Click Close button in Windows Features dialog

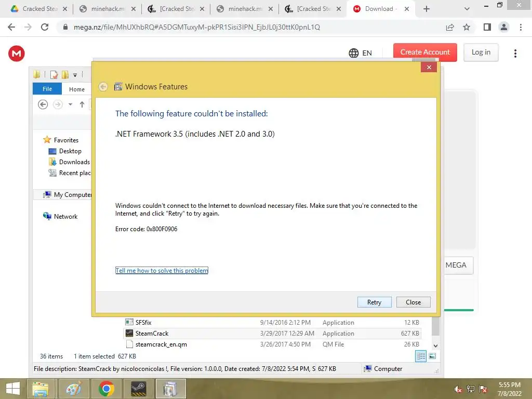[413, 302]
